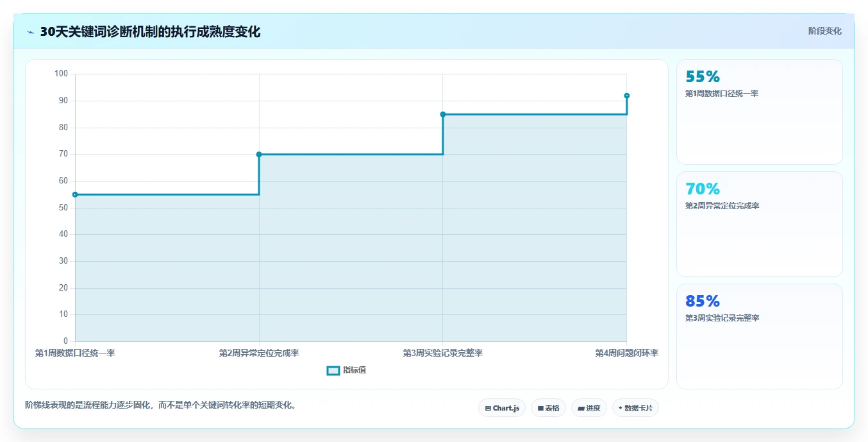Click the 数据卡片 pill's small icon

coord(621,408)
